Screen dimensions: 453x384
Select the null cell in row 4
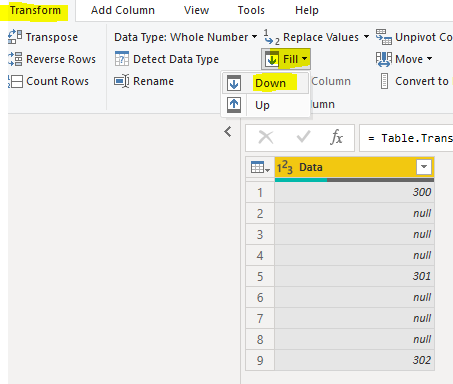(x=355, y=255)
